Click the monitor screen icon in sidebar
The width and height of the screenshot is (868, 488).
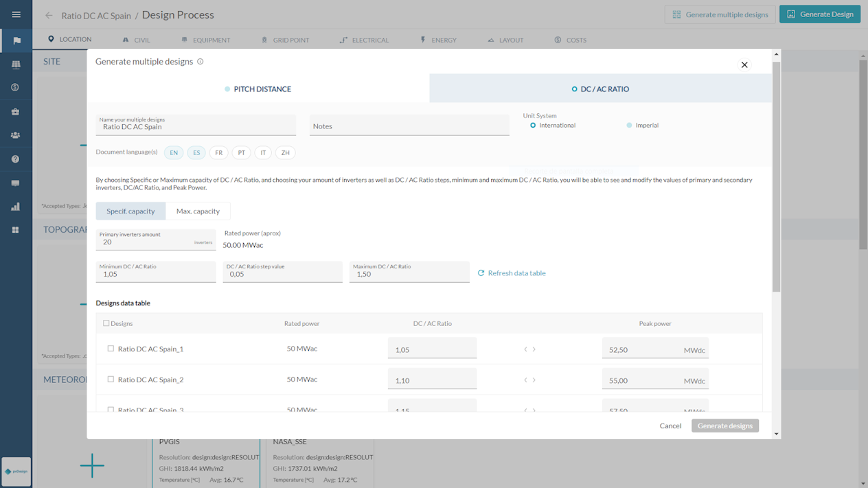(16, 183)
